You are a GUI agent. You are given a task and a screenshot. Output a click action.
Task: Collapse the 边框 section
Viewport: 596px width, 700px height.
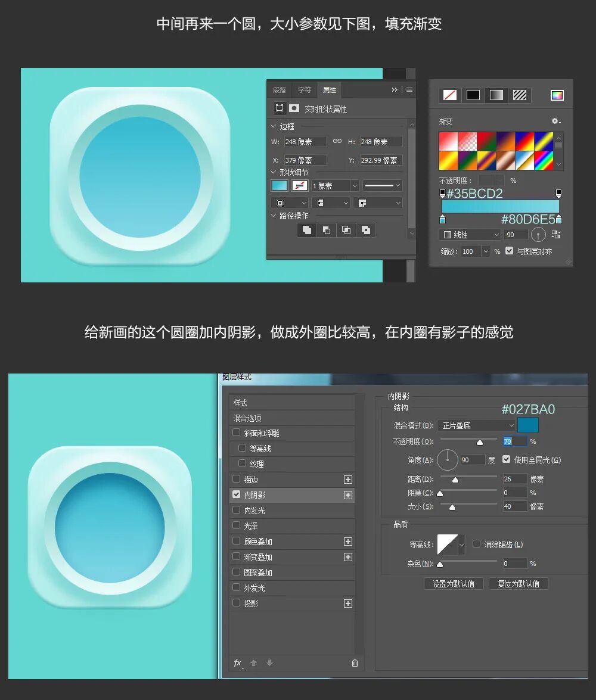tap(274, 126)
